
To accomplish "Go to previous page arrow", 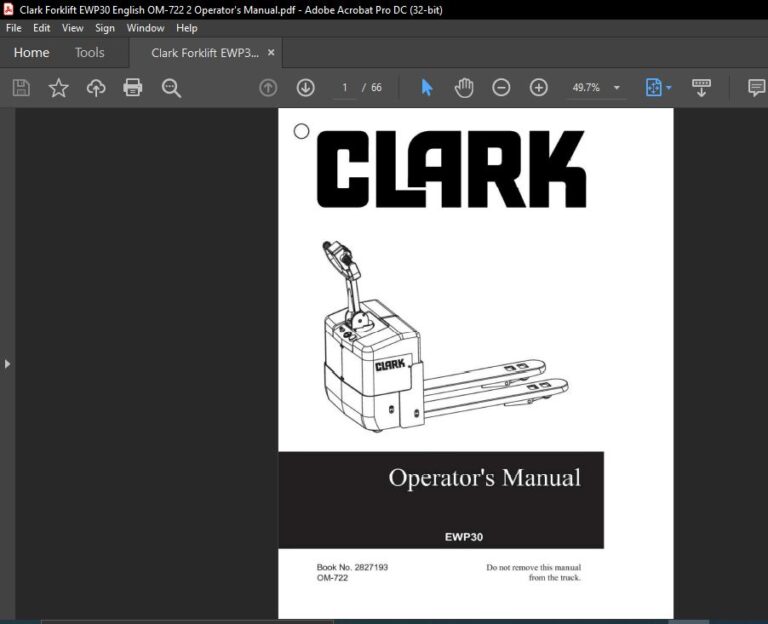I will point(268,88).
